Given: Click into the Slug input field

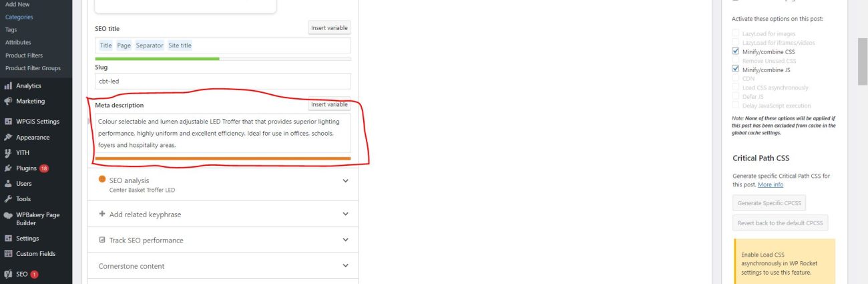Looking at the screenshot, I should 222,81.
